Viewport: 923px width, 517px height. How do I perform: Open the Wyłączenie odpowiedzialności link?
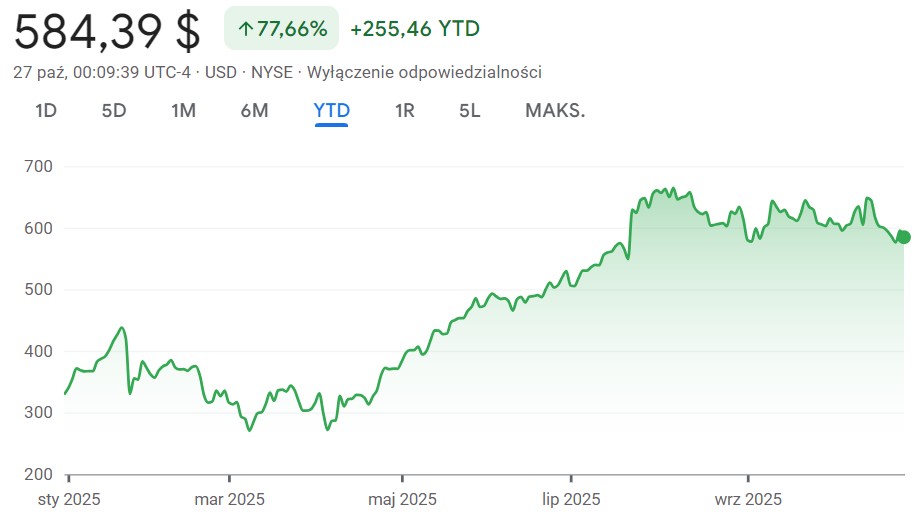425,72
